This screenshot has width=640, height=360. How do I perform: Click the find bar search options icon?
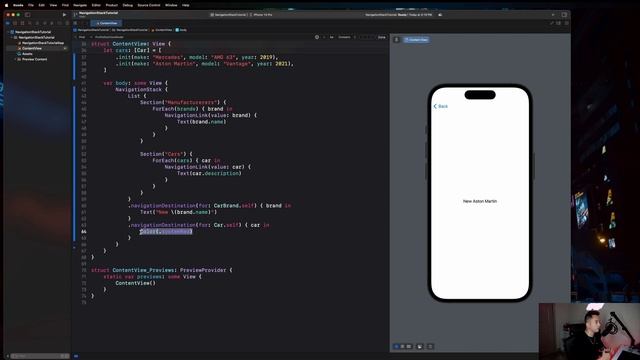coord(317,37)
